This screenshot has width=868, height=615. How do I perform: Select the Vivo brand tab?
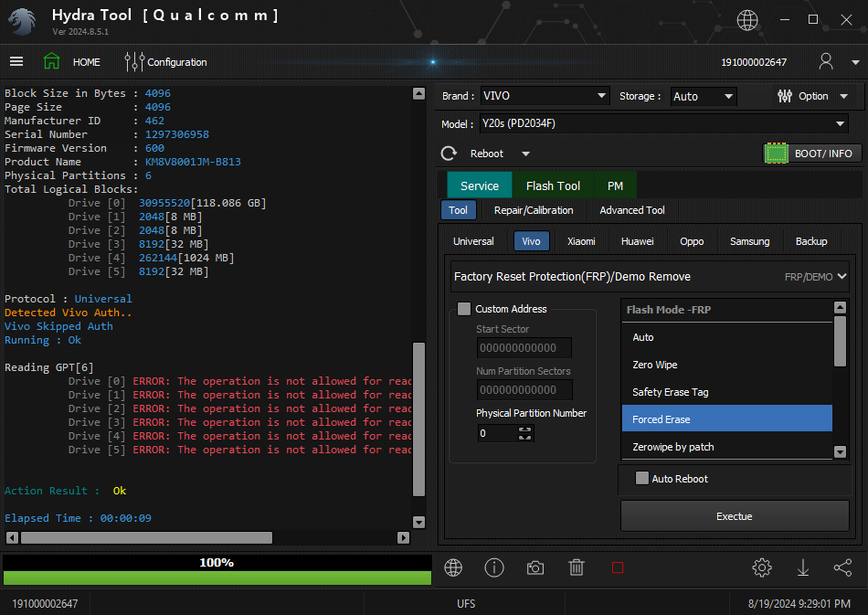[531, 241]
